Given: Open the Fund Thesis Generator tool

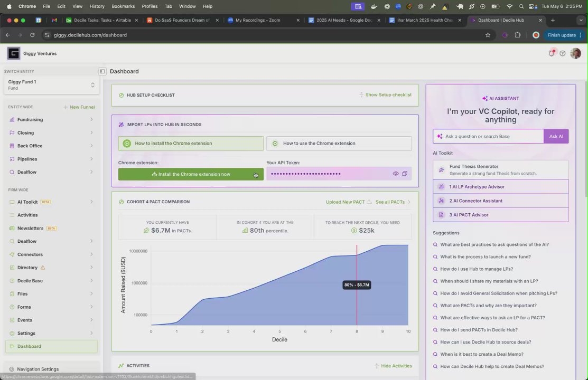Looking at the screenshot, I should click(501, 170).
